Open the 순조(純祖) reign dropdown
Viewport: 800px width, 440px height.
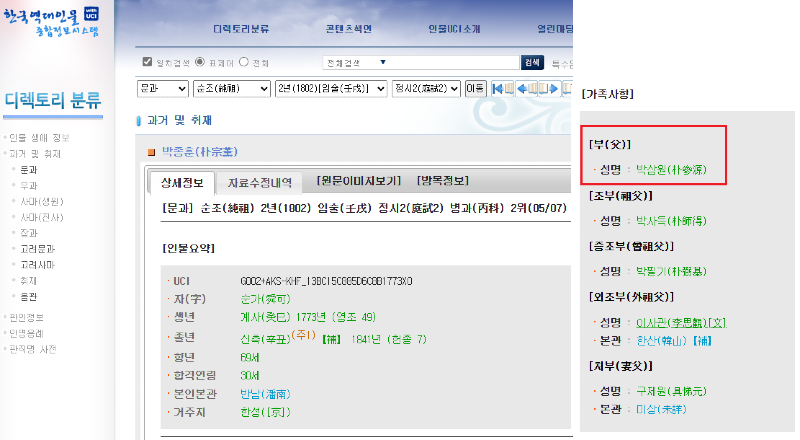[232, 88]
